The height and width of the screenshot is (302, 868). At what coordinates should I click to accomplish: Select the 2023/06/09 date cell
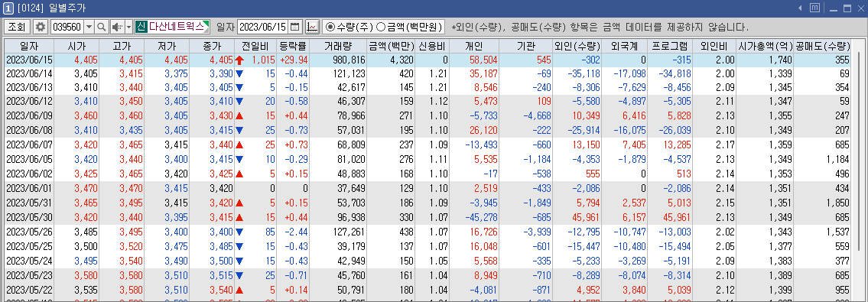click(29, 115)
